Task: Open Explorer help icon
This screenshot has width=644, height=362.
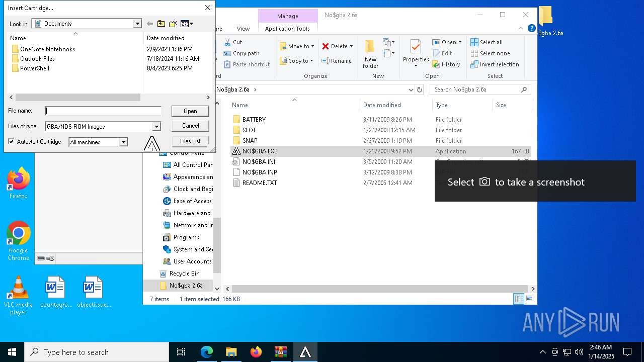Action: pos(531,29)
